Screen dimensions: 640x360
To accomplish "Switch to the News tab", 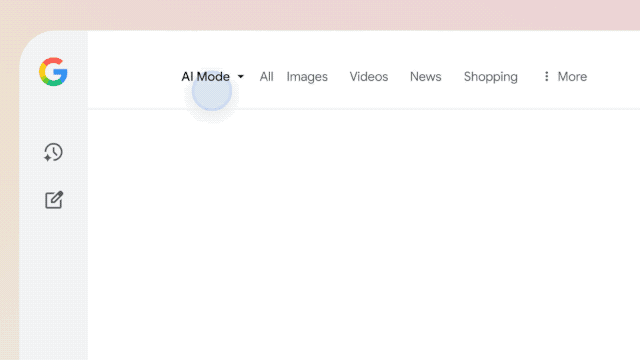I will click(x=426, y=76).
